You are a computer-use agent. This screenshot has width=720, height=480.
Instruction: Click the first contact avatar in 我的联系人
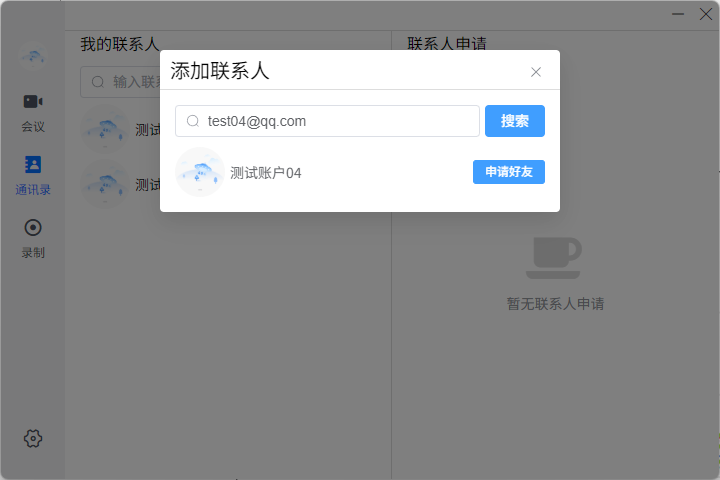105,130
